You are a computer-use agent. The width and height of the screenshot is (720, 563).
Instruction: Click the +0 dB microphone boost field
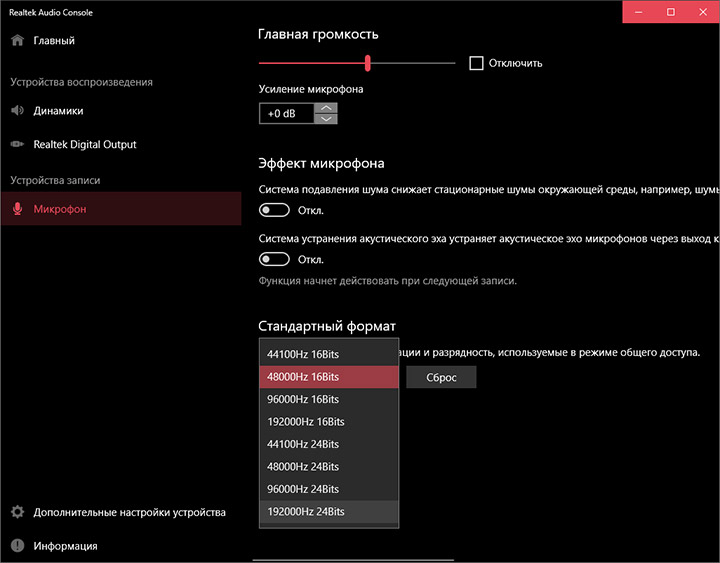tap(285, 114)
